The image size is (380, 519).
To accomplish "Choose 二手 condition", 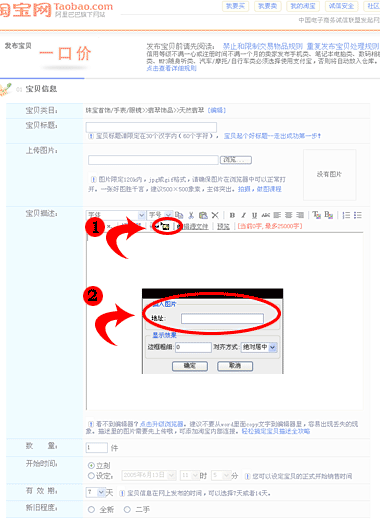I will pyautogui.click(x=127, y=509).
